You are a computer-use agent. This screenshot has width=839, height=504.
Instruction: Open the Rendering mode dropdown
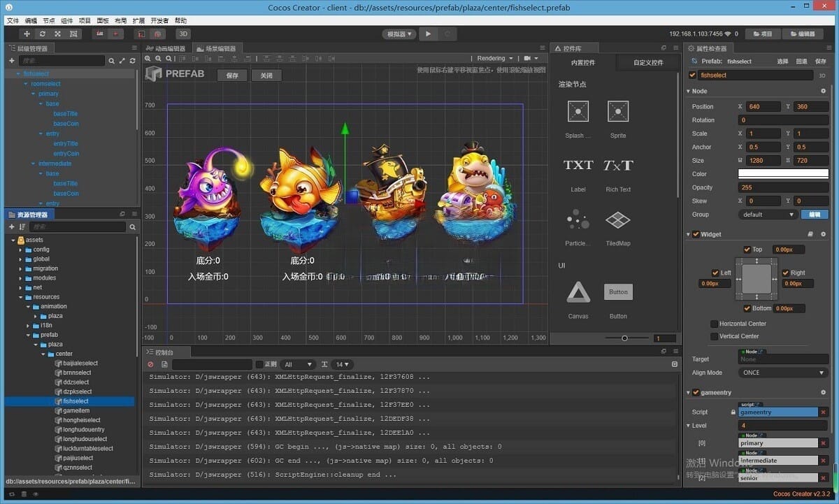pos(495,59)
